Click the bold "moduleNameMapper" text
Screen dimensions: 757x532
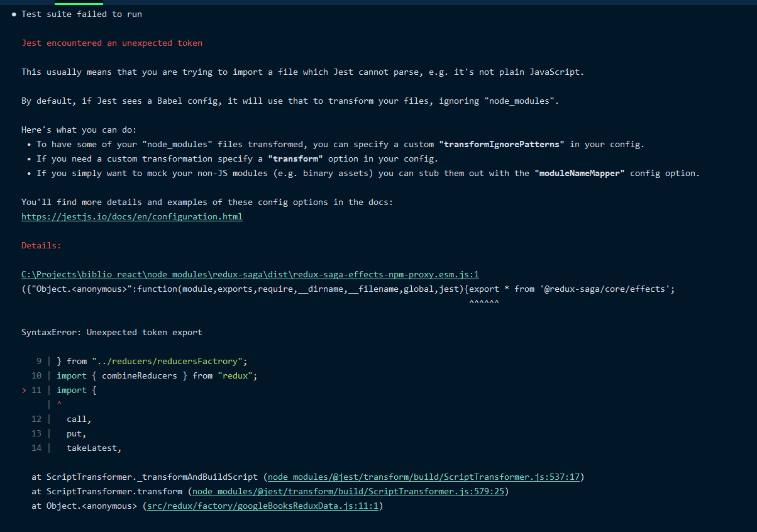pos(580,173)
